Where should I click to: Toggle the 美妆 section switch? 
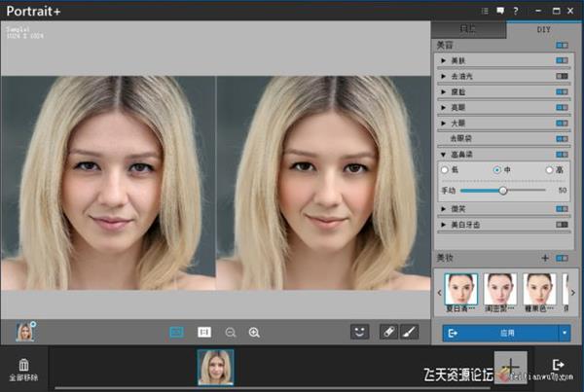click(562, 258)
